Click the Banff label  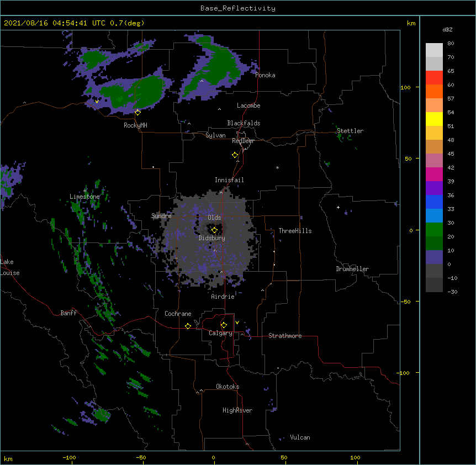[68, 313]
